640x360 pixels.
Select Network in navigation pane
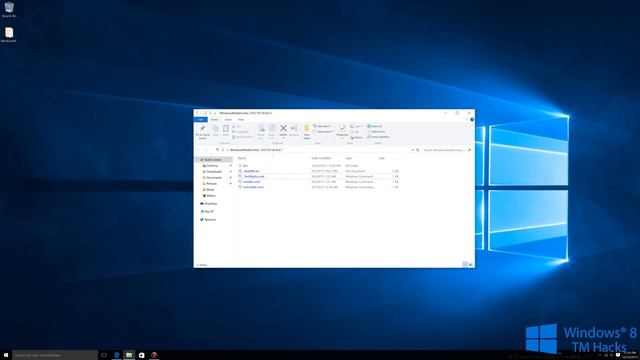(210, 220)
